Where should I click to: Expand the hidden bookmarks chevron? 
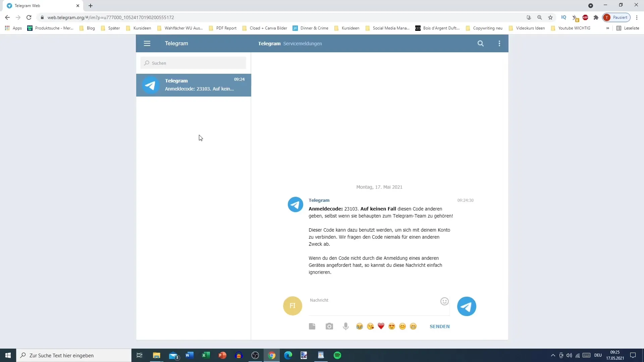coord(607,28)
